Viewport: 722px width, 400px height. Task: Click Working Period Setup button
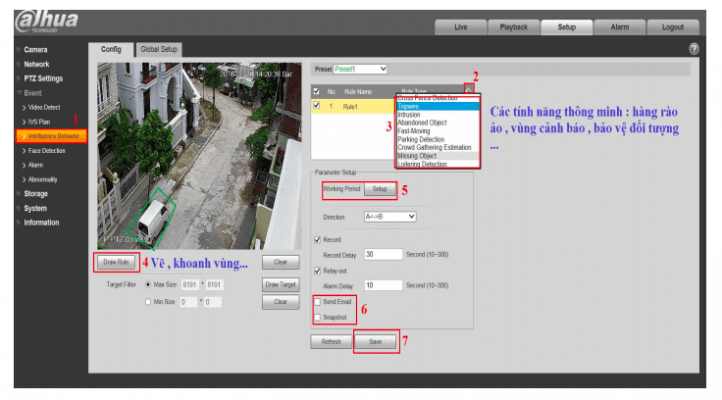(379, 189)
